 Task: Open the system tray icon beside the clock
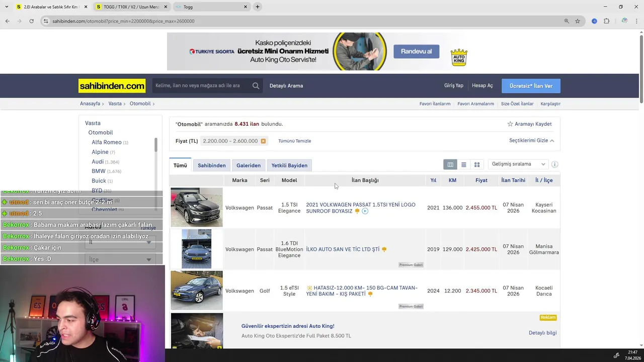click(616, 355)
